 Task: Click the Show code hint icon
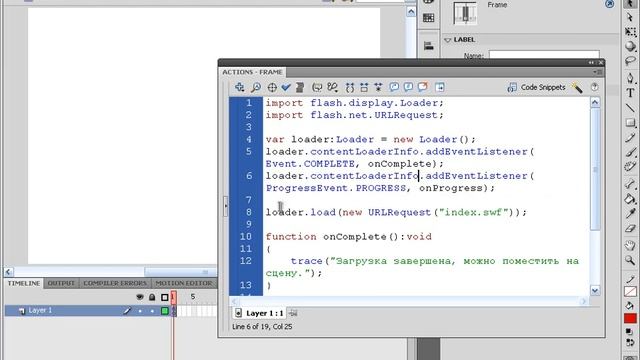click(x=317, y=87)
